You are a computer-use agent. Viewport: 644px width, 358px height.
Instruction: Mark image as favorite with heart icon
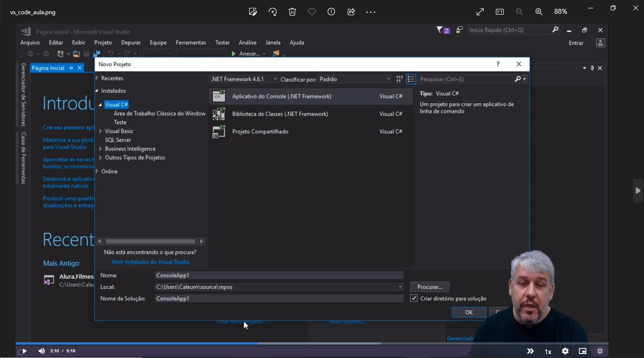[x=312, y=12]
